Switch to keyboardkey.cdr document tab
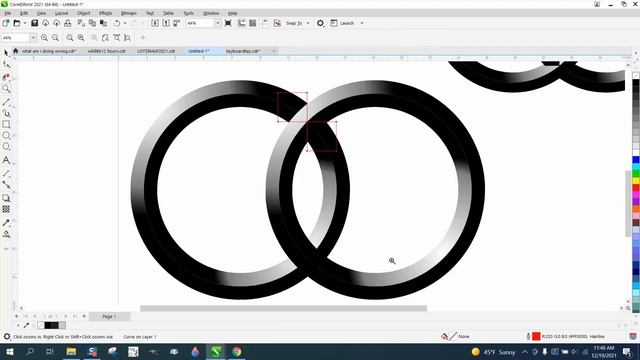The image size is (640, 360). tap(243, 51)
